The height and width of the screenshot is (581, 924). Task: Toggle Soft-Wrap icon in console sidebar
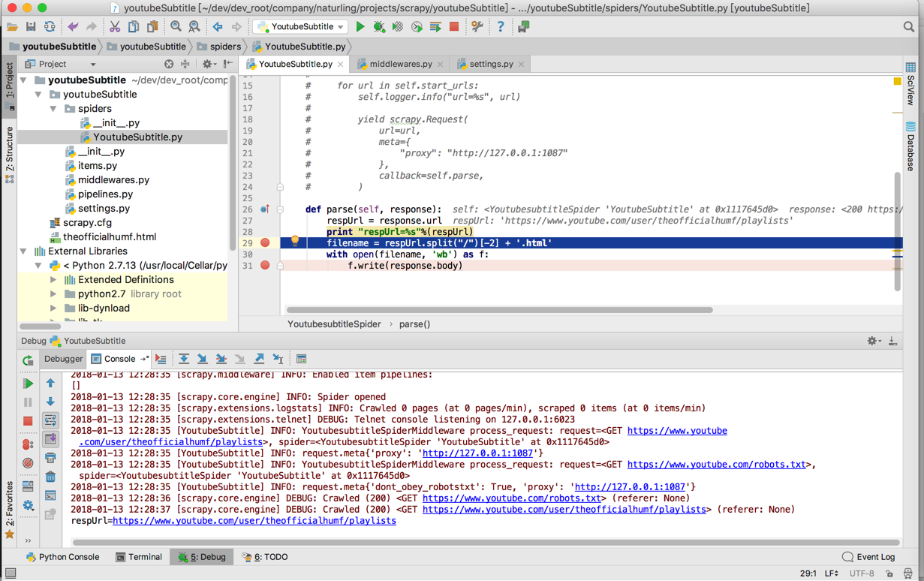(50, 420)
